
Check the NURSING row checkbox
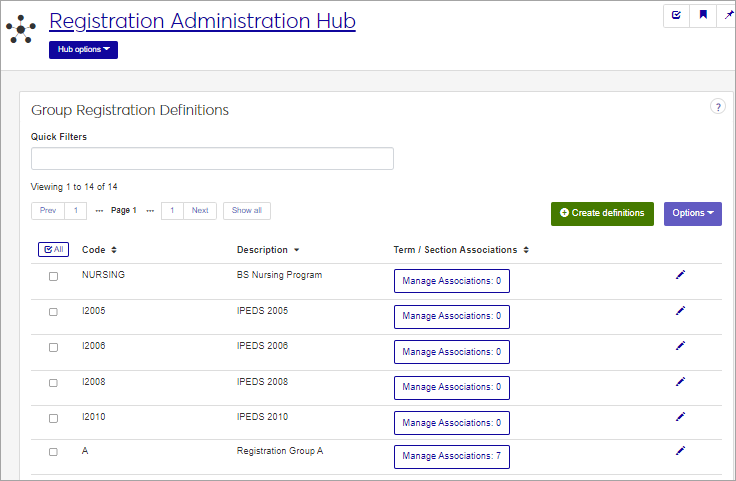(x=53, y=276)
